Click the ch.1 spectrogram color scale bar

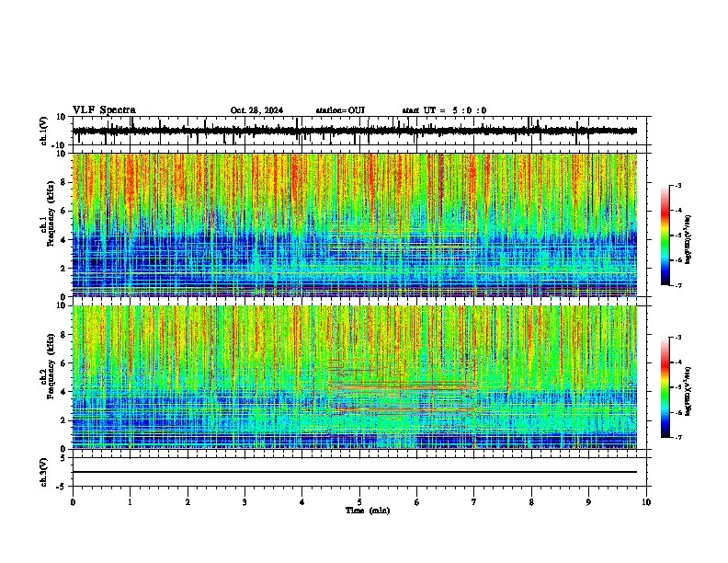[665, 236]
